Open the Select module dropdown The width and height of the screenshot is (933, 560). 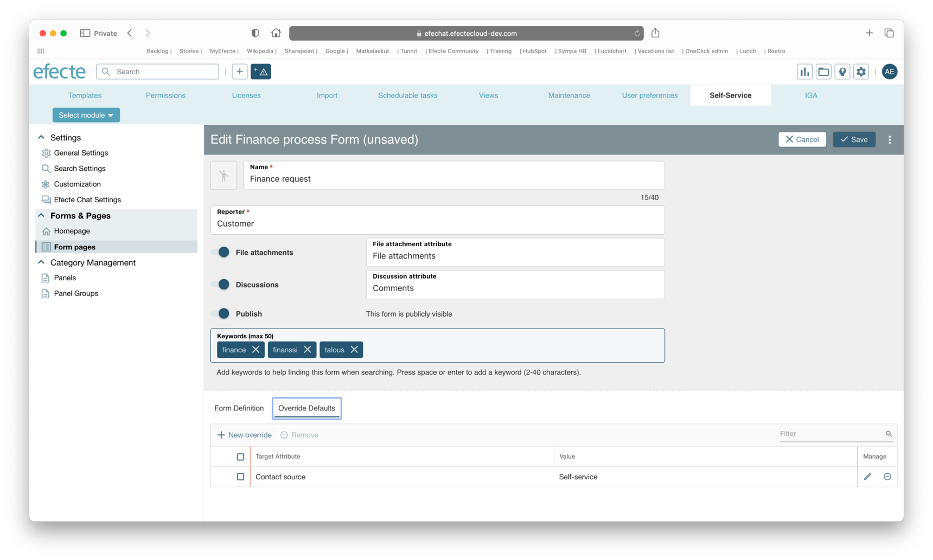86,115
